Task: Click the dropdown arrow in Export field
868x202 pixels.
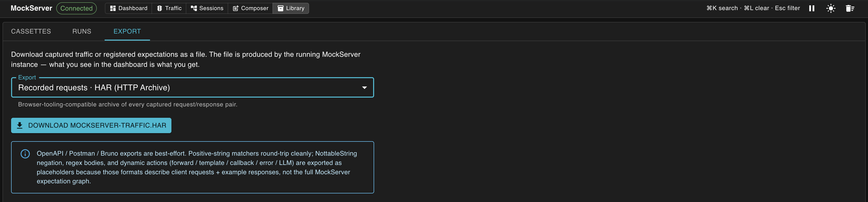Action: pyautogui.click(x=364, y=88)
